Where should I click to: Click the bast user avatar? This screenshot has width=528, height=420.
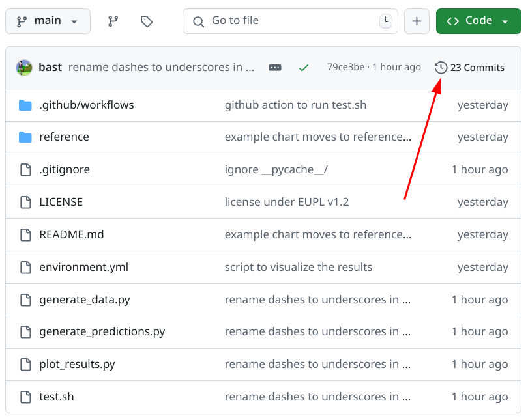(25, 68)
